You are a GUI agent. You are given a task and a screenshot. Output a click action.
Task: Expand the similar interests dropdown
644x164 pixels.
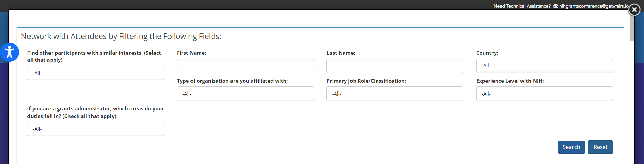[x=95, y=73]
